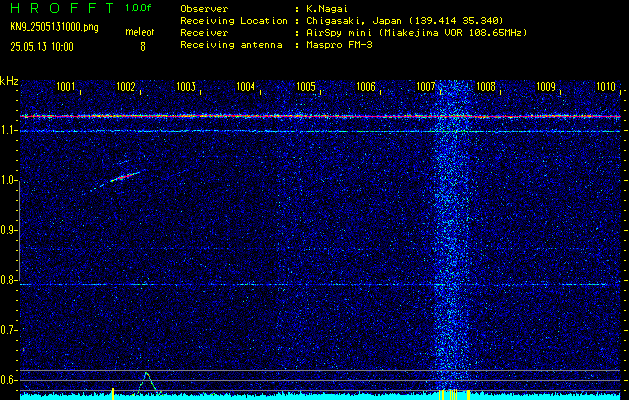
Task: Select the Chigasaki, Japan coordinates text
Action: (404, 20)
